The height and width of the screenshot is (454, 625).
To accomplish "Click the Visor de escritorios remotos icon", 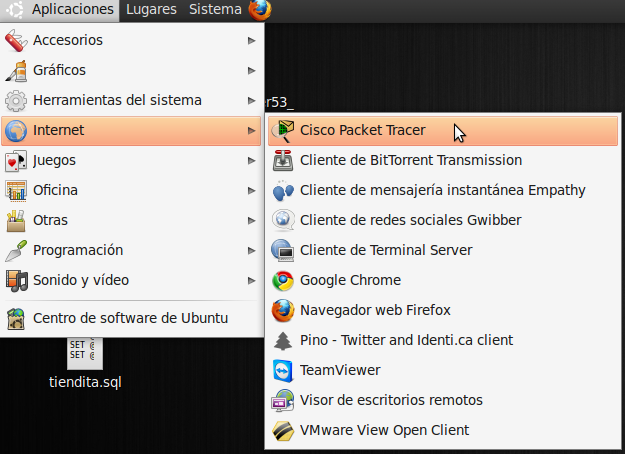I will pyautogui.click(x=283, y=401).
